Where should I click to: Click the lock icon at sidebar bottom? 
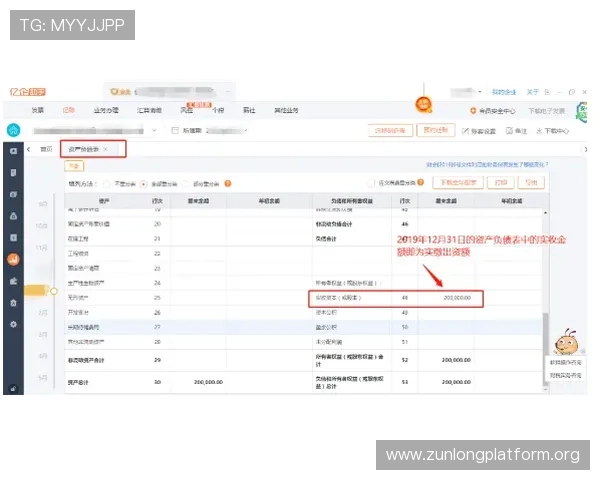(13, 388)
